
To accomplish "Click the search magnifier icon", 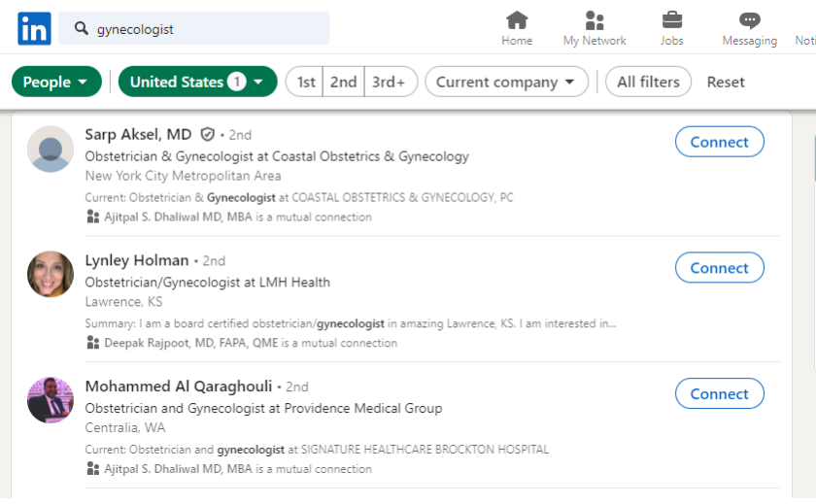I will click(81, 28).
